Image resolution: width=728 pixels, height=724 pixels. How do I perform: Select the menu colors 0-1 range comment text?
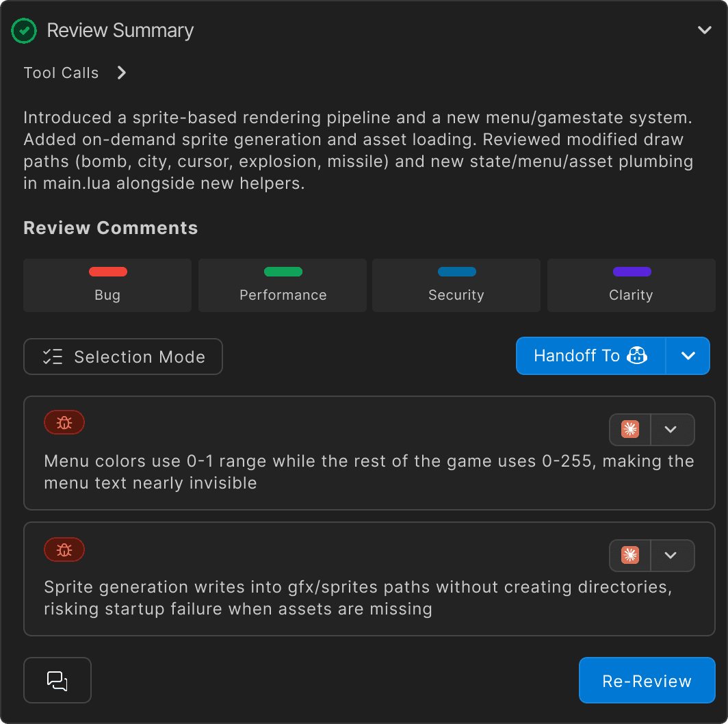click(369, 471)
